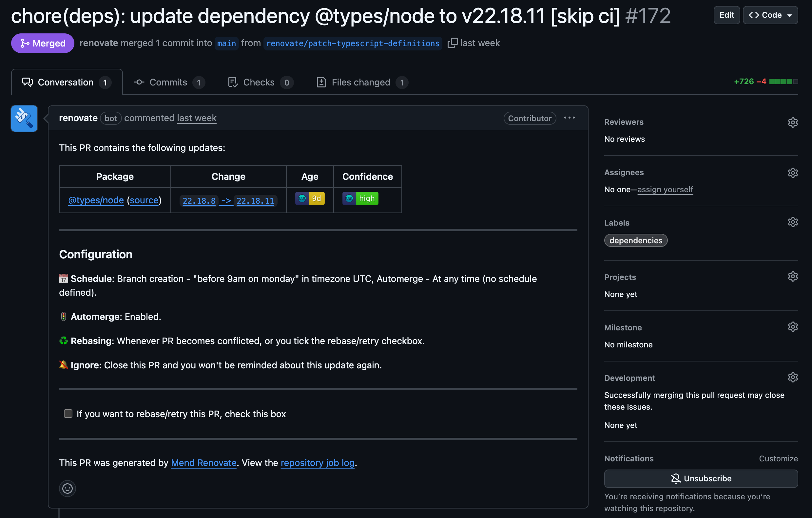Click the renovate bot avatar
The height and width of the screenshot is (518, 812).
[x=24, y=118]
